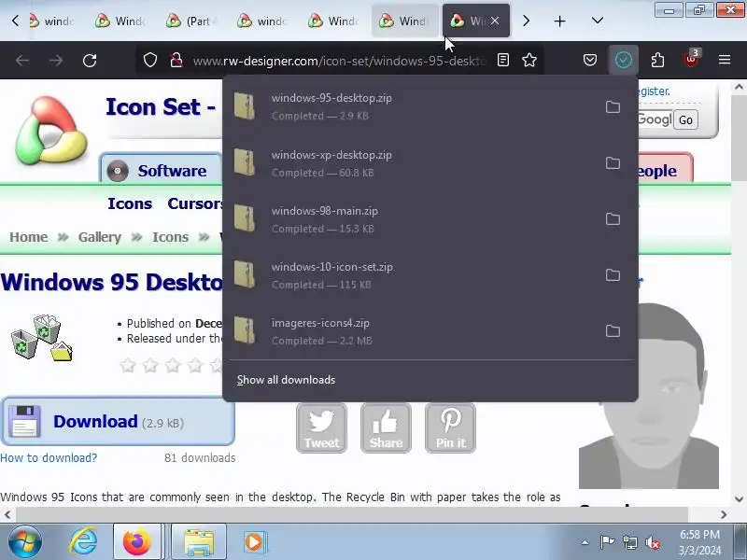
Task: Open 'How to download?' link
Action: point(49,457)
